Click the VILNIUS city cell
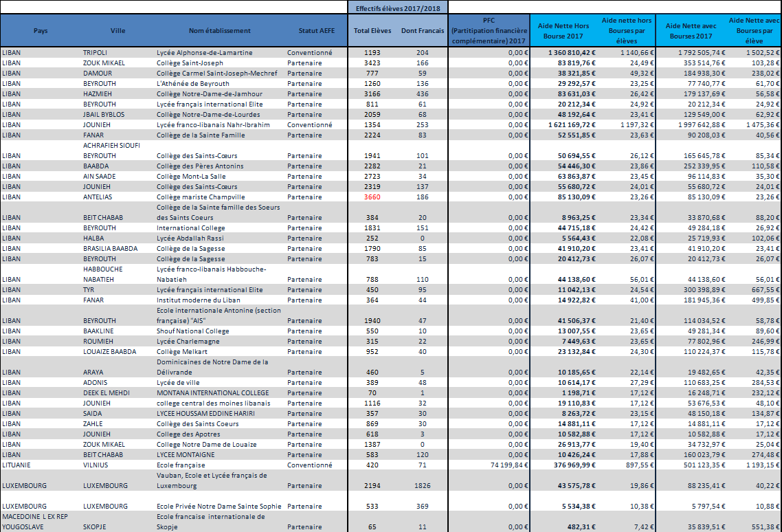The image size is (782, 532). pyautogui.click(x=95, y=465)
